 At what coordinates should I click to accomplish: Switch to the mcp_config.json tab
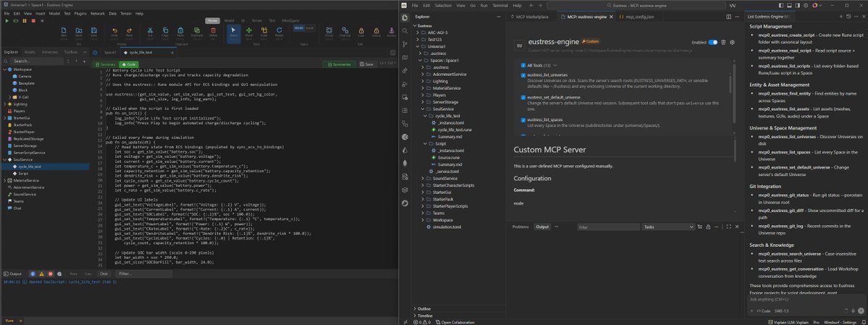point(639,17)
